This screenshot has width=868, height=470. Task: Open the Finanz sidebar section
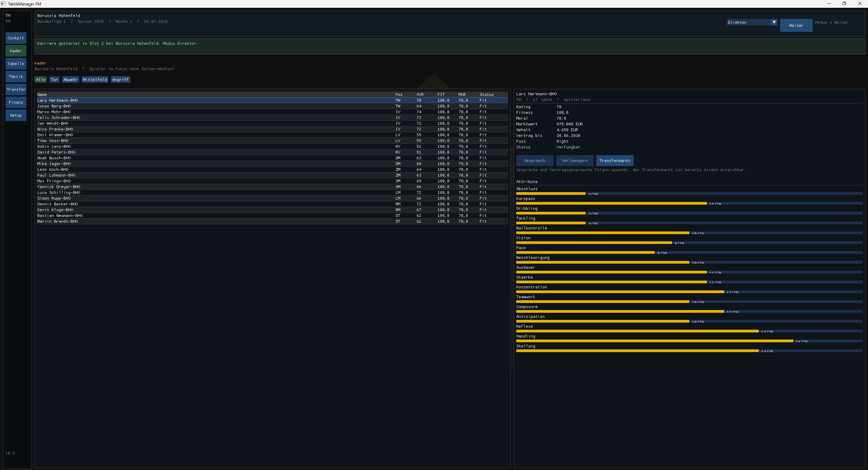tap(16, 102)
